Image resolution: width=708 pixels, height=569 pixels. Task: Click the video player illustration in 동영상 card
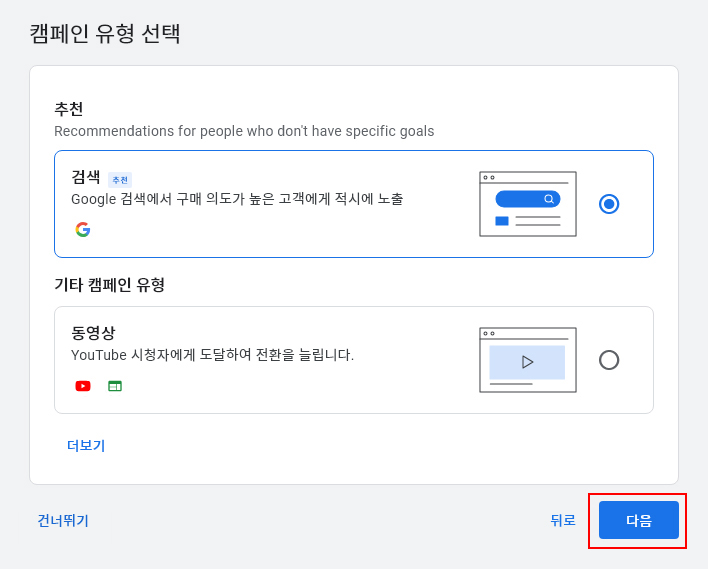527,360
